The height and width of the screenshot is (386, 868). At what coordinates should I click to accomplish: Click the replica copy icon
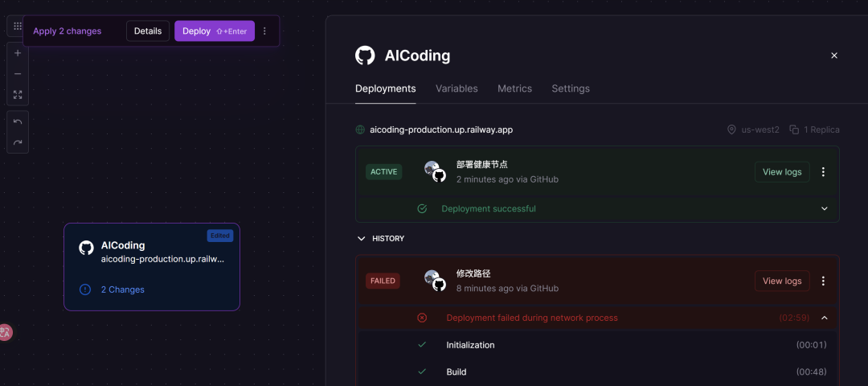point(794,129)
